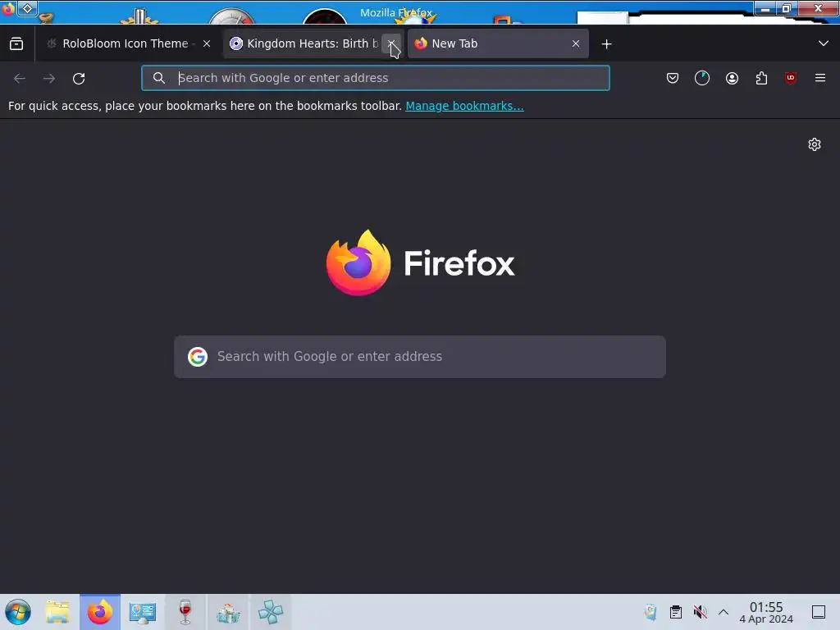The height and width of the screenshot is (630, 840).
Task: Focus the URL address bar
Action: click(376, 78)
